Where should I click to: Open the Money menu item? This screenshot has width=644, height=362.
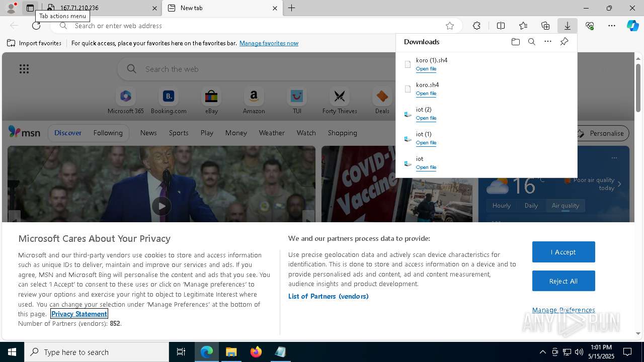coord(236,133)
